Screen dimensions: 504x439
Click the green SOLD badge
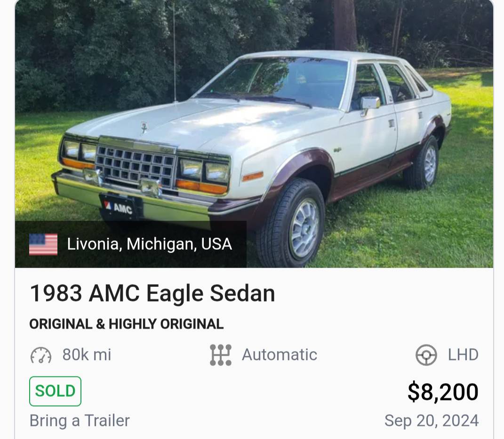(55, 391)
